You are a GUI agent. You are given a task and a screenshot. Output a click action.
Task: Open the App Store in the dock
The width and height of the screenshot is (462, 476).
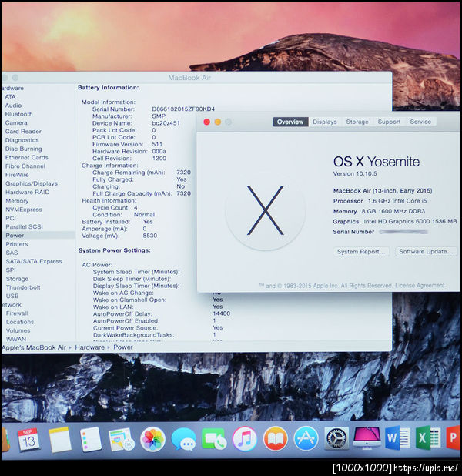pyautogui.click(x=306, y=439)
